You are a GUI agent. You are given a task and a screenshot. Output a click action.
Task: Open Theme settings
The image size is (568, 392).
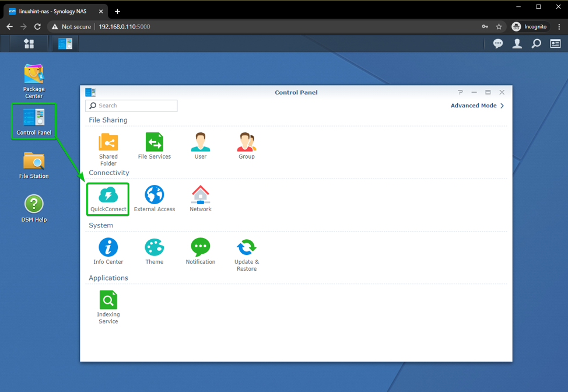pyautogui.click(x=155, y=251)
